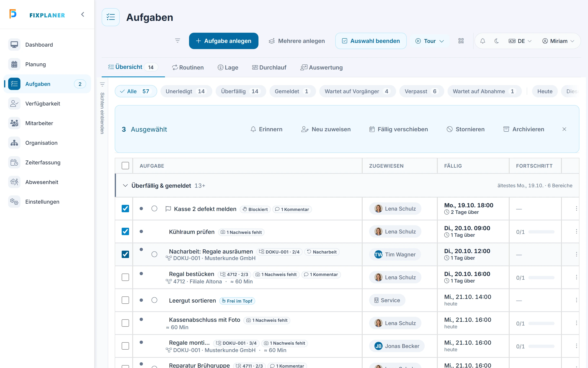The height and width of the screenshot is (368, 588).
Task: Collapse the Überfällig & gemeldet group
Action: (x=125, y=185)
